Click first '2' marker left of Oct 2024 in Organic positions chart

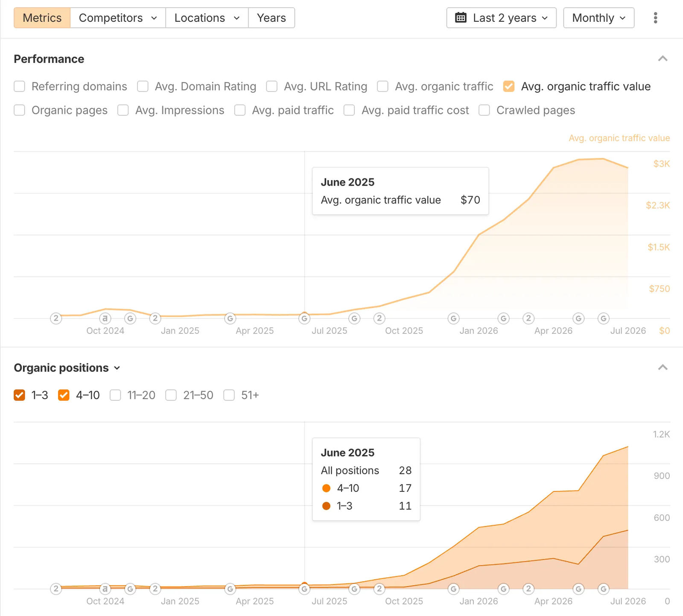click(x=56, y=589)
